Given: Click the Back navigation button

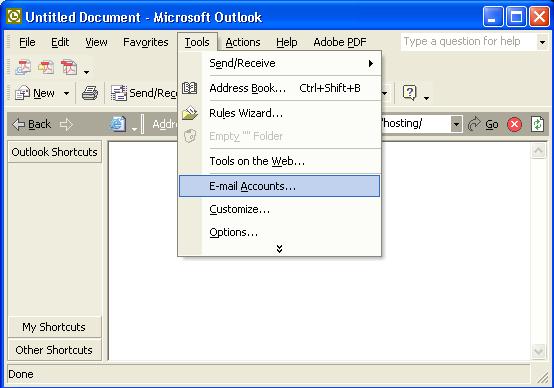Looking at the screenshot, I should [32, 124].
